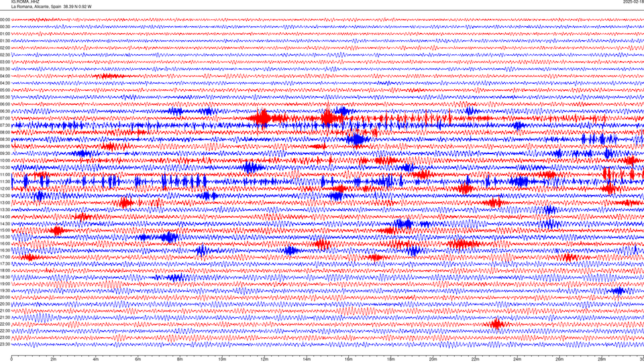The image size is (644, 362).
Task: Select the 22:00 time row label
Action: pos(5,324)
